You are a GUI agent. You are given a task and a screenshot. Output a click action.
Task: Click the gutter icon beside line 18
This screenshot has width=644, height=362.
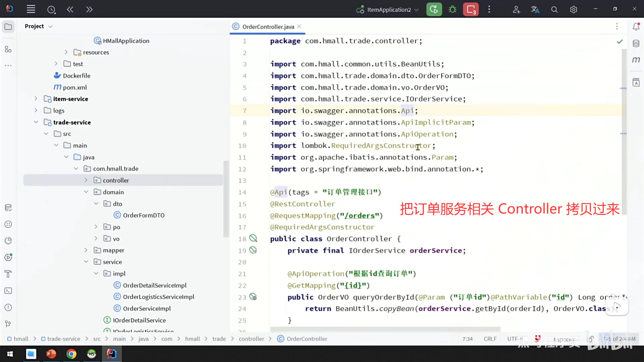pos(253,238)
